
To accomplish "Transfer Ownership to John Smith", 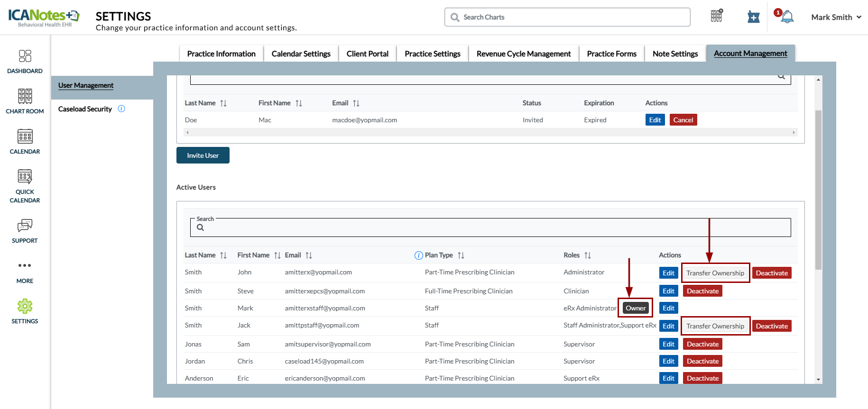I will click(x=715, y=273).
